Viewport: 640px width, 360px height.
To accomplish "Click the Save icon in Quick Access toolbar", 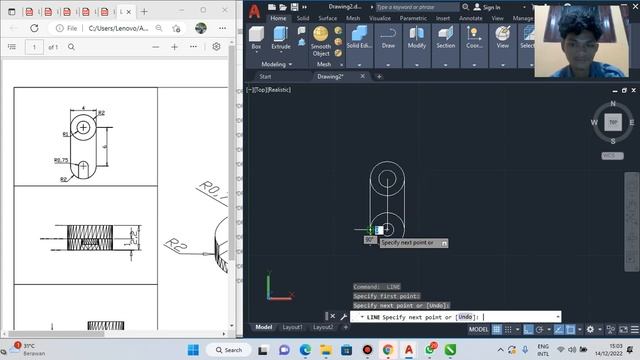I will pos(294,7).
